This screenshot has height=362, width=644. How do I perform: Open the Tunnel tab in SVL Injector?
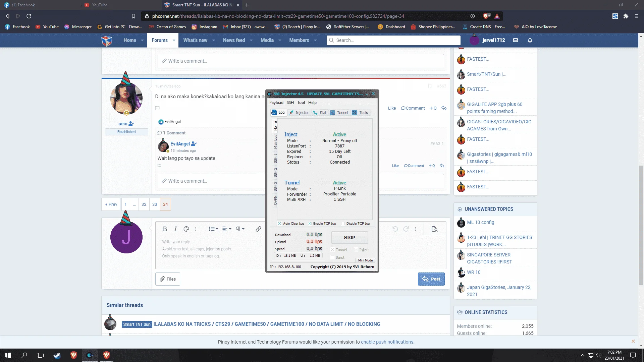click(339, 113)
